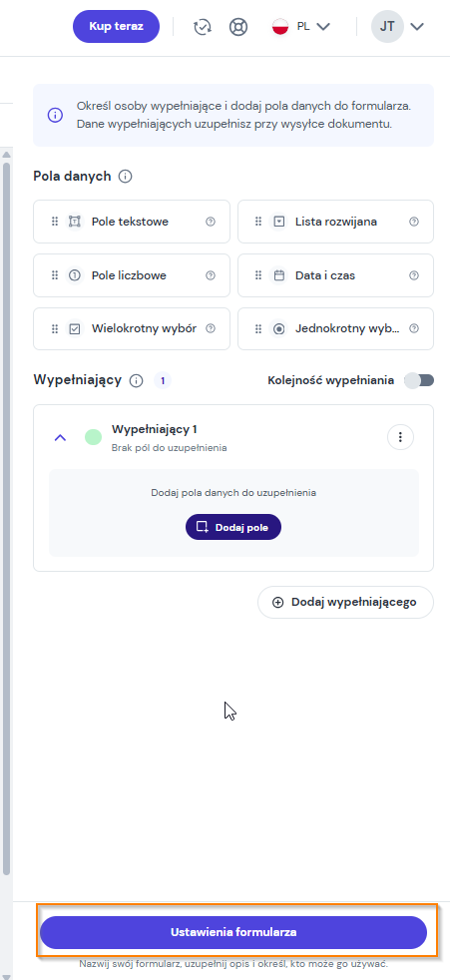Select the Pole tekstowe field type
450x980 pixels.
(x=132, y=222)
